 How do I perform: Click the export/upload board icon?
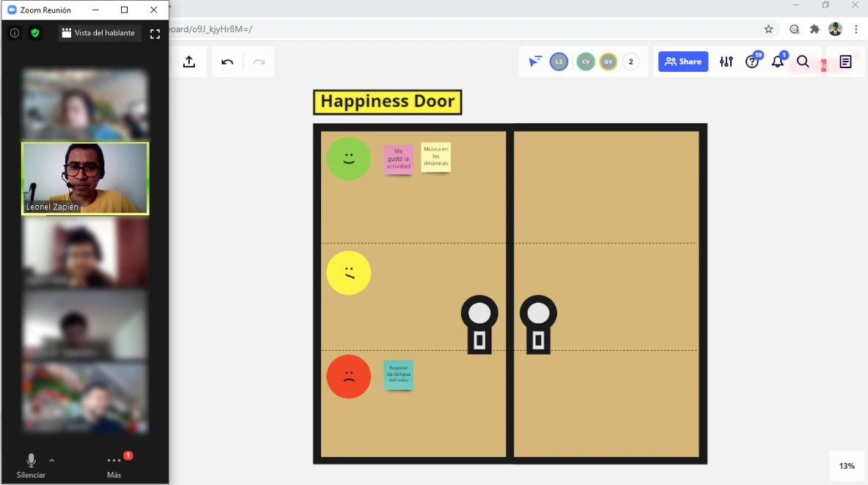(189, 62)
